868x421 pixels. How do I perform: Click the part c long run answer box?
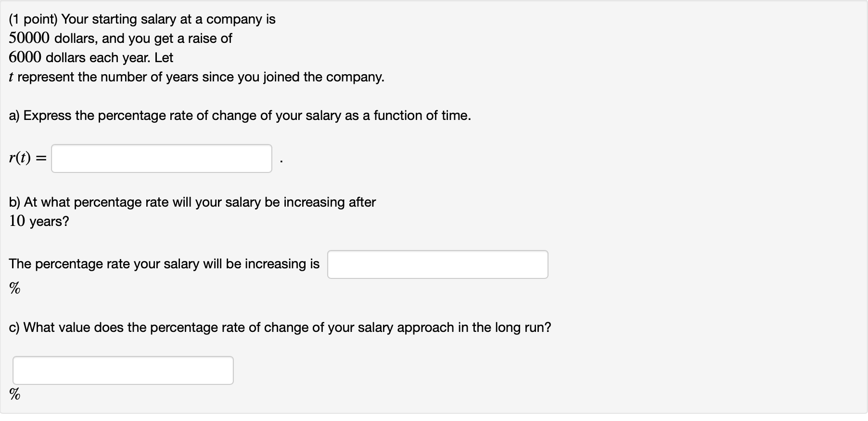click(x=123, y=370)
